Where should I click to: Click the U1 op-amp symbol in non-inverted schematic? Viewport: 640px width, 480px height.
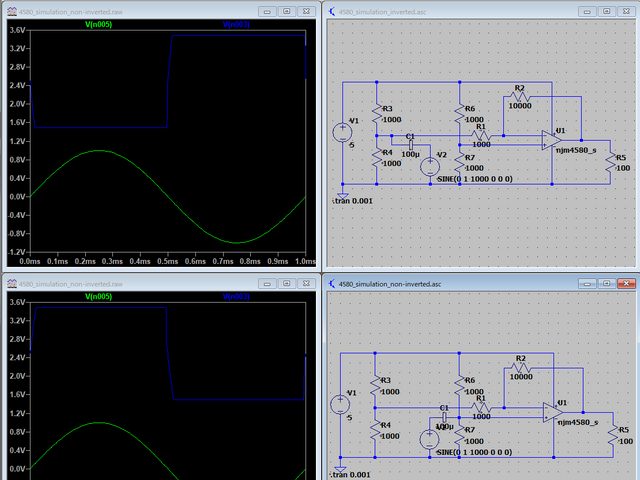[553, 413]
